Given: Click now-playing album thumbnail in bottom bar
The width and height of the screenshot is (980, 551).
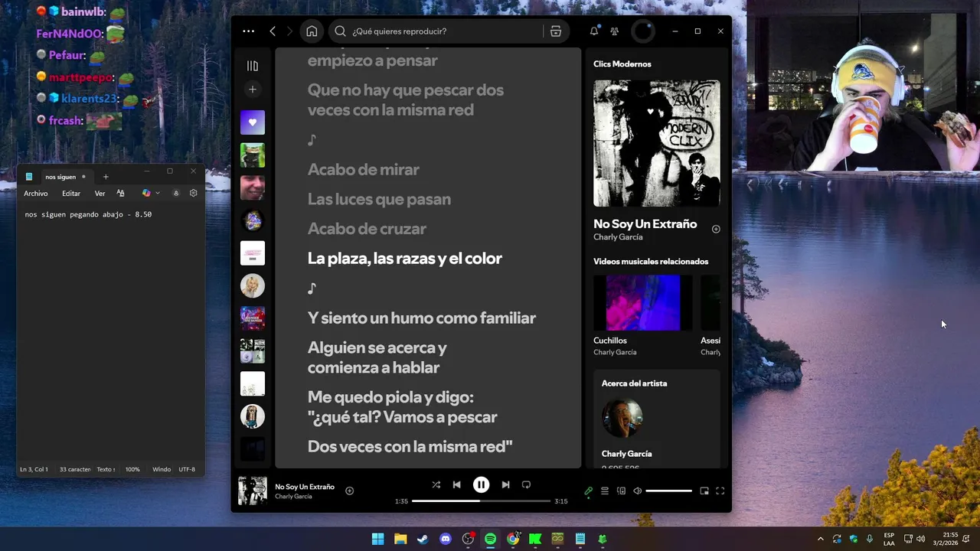Looking at the screenshot, I should coord(253,491).
